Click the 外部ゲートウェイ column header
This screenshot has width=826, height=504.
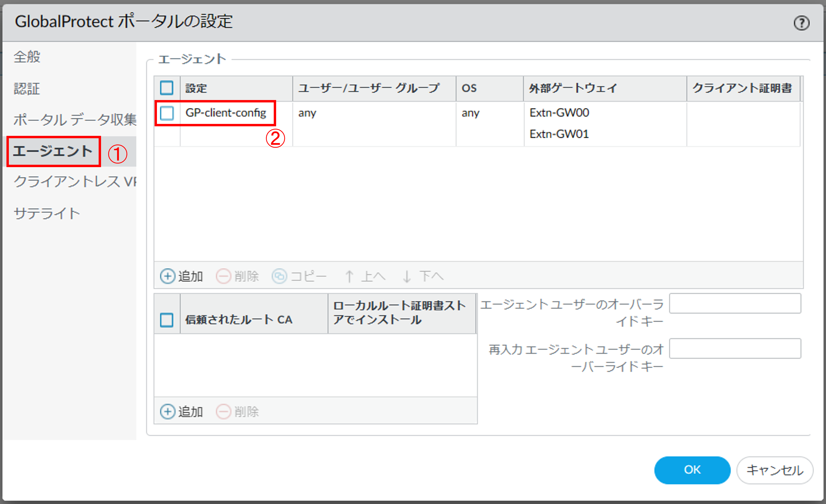pyautogui.click(x=573, y=88)
